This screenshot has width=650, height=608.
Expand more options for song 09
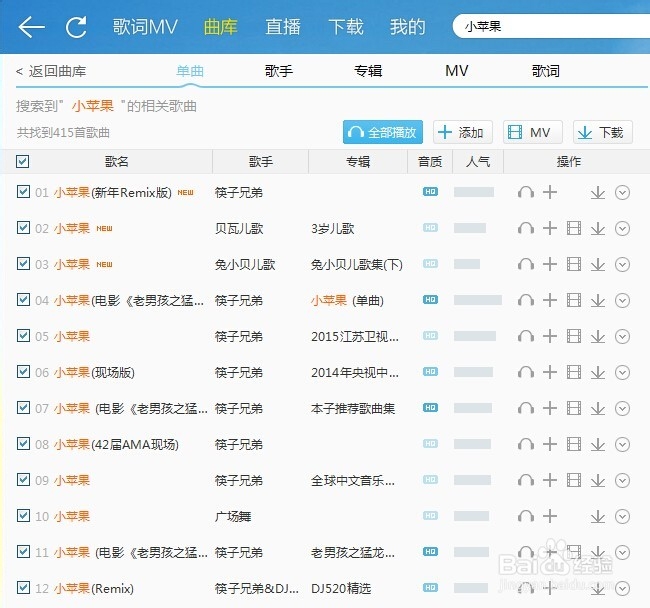click(x=622, y=481)
